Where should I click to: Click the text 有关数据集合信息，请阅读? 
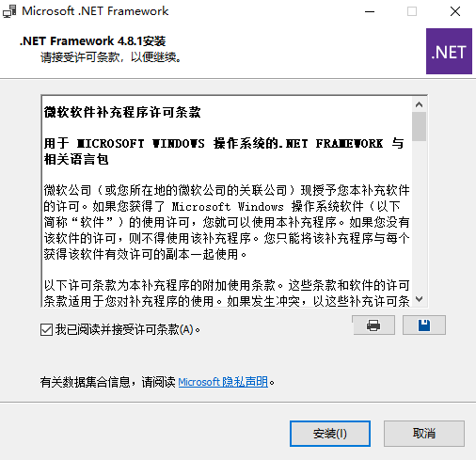pos(107,382)
